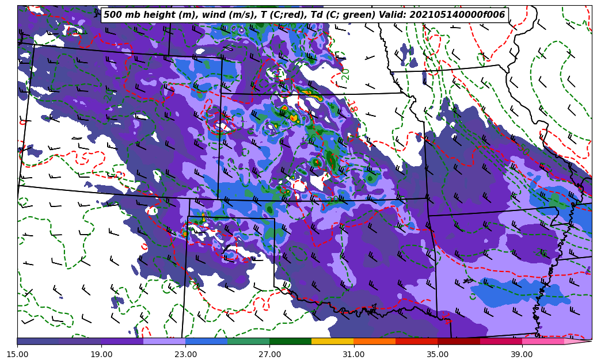Click the 31.00 colorbar tick label

pos(353,354)
